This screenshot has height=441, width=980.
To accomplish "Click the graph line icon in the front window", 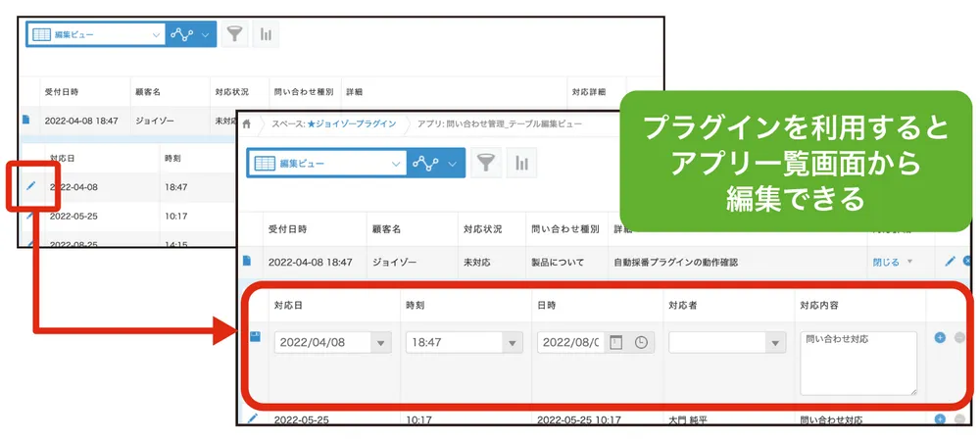I will click(x=425, y=164).
